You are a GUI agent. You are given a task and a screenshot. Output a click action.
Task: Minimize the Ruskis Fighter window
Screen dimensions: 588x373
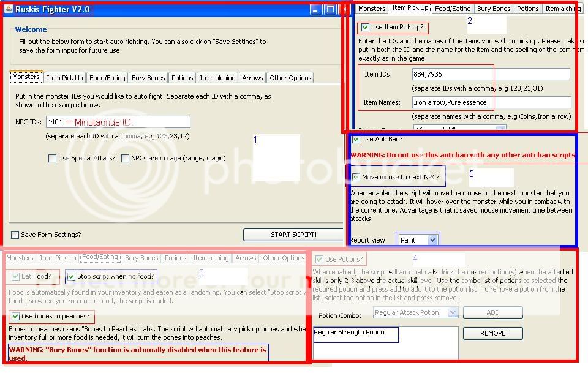click(315, 10)
